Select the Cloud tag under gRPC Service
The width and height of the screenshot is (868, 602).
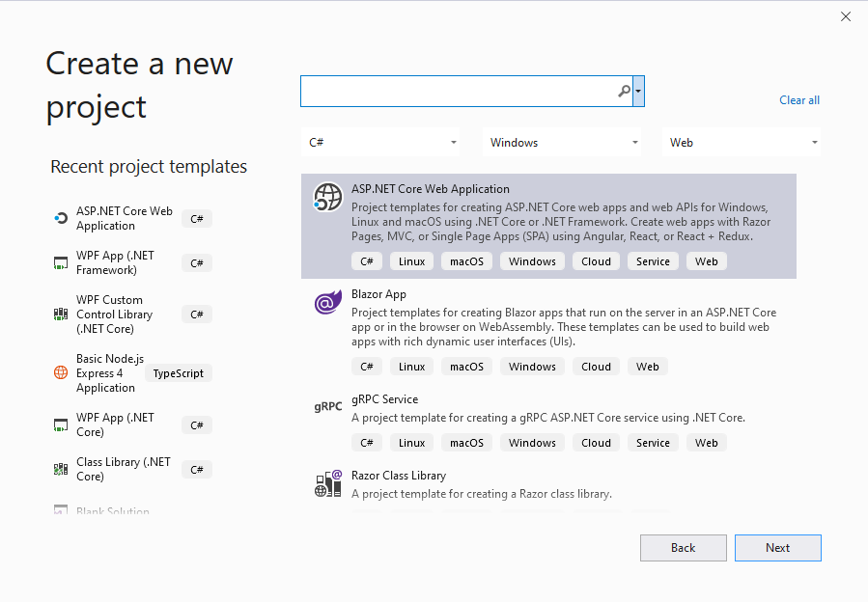[x=596, y=442]
